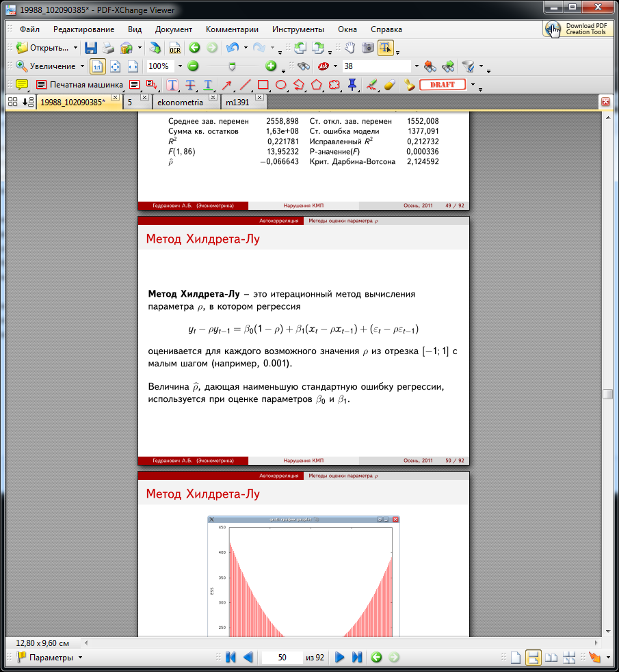Open the zoom percentage dropdown arrow
This screenshot has width=619, height=672.
[x=180, y=66]
